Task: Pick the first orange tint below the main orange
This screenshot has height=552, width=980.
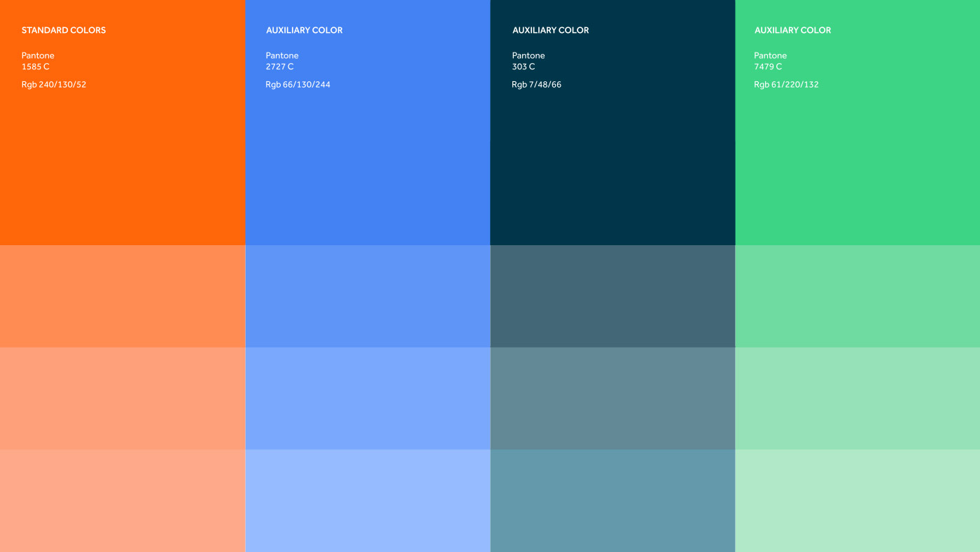Action: [x=122, y=296]
